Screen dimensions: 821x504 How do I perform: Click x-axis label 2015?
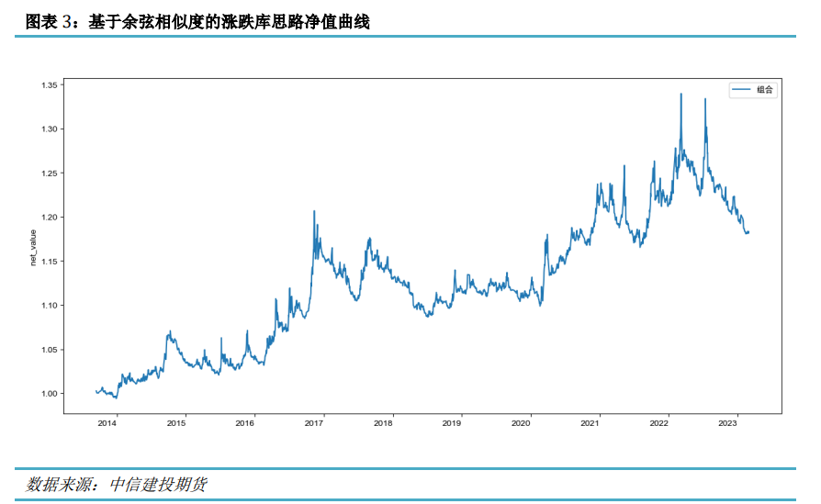[176, 423]
